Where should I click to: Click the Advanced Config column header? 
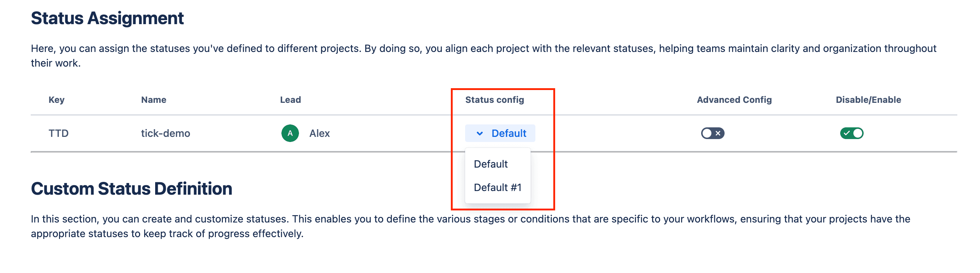(x=734, y=100)
